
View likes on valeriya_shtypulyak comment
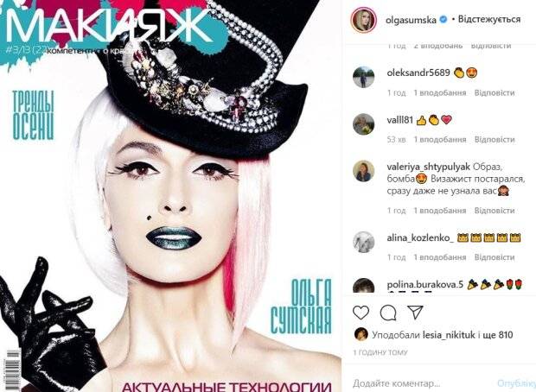pos(440,211)
